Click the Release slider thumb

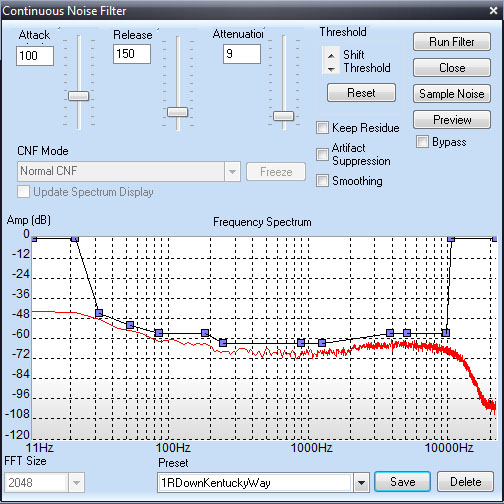pyautogui.click(x=177, y=112)
